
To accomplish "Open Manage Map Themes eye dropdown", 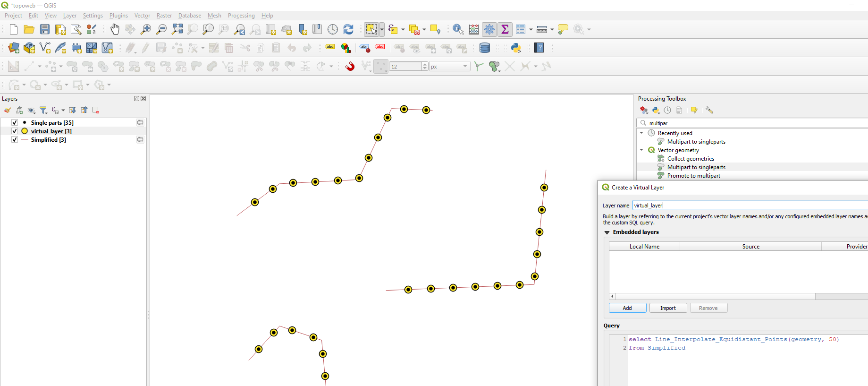I will coord(32,110).
